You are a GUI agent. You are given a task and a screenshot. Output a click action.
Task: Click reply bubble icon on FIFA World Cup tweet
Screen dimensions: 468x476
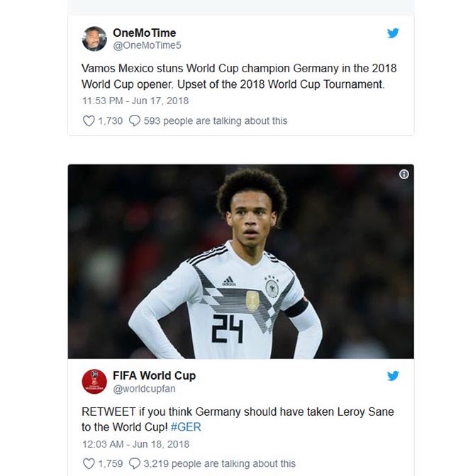point(135,464)
